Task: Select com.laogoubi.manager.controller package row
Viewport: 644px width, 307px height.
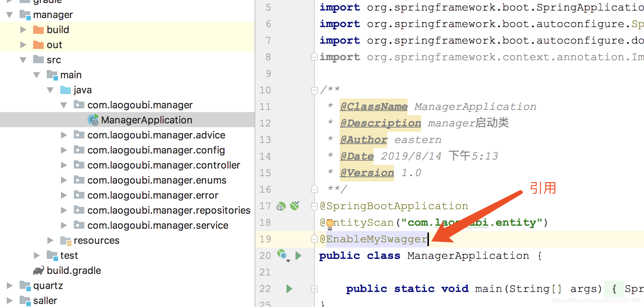Action: click(127, 165)
